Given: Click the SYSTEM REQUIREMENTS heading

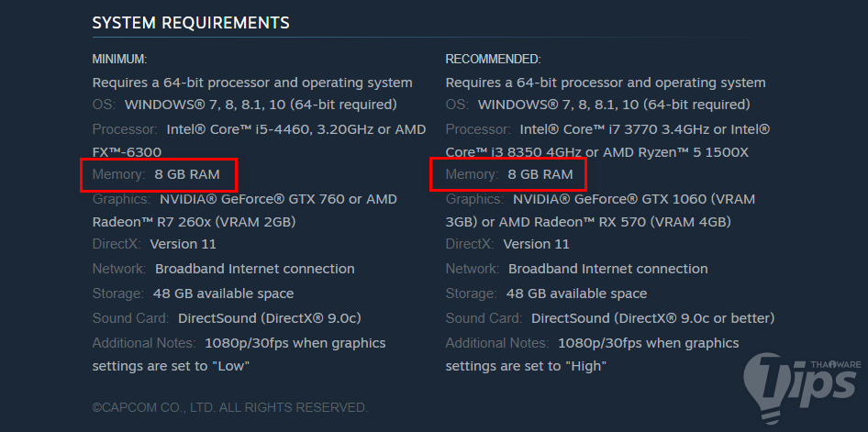Looking at the screenshot, I should tap(191, 22).
